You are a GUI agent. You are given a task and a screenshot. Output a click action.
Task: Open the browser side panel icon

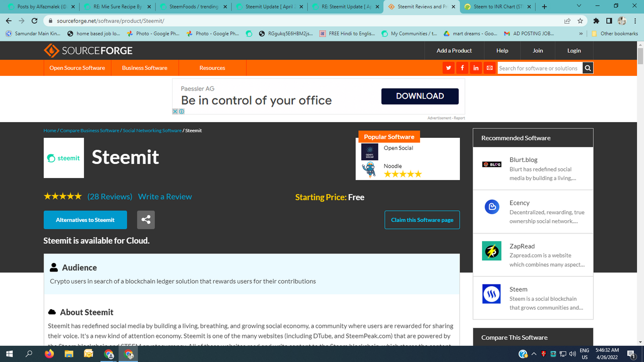(609, 21)
